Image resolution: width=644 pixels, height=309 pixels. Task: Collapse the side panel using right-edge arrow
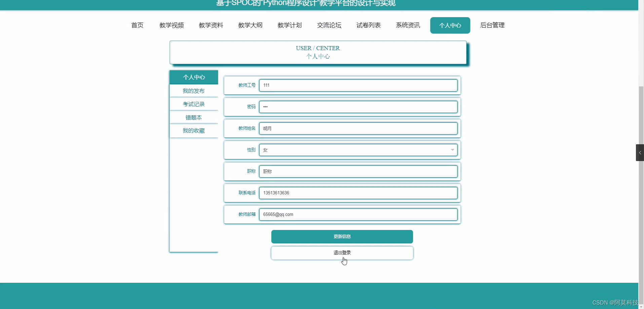(x=640, y=152)
